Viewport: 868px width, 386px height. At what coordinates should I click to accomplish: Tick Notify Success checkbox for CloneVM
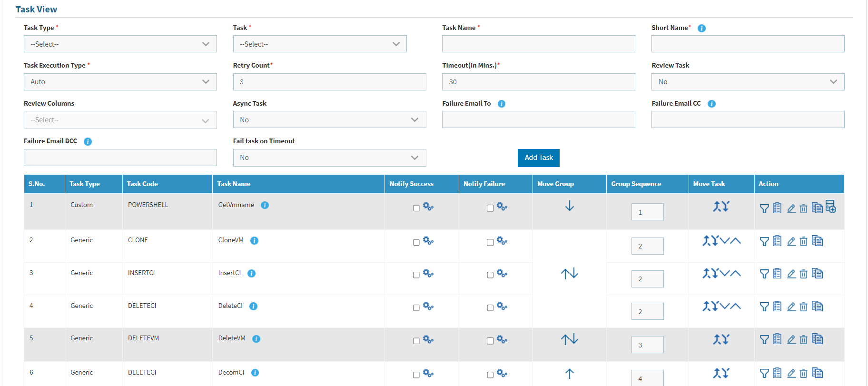416,243
